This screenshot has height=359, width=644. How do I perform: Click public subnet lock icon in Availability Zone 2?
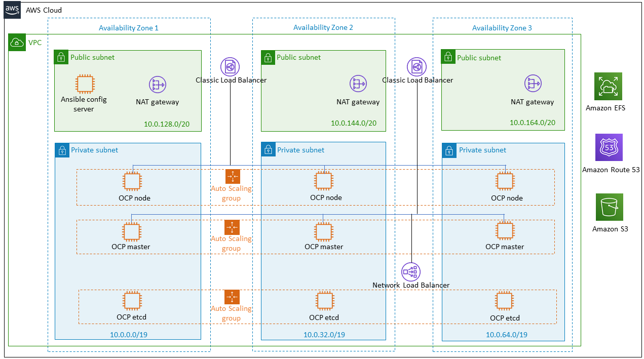pyautogui.click(x=268, y=57)
